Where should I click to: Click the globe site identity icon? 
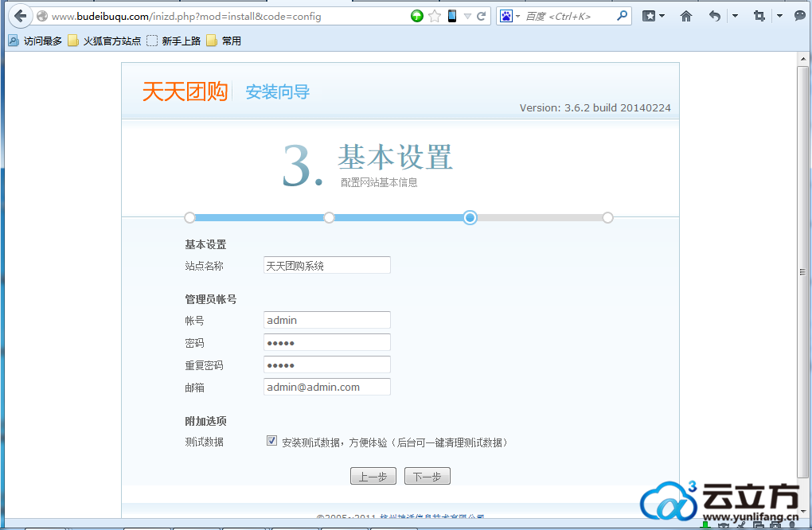[x=42, y=17]
